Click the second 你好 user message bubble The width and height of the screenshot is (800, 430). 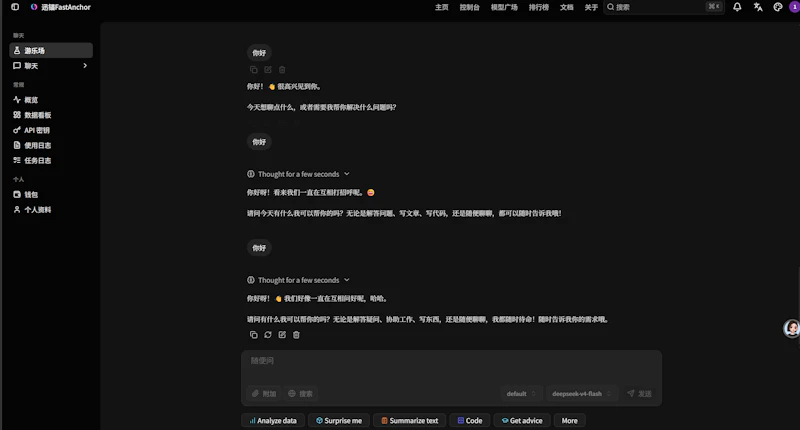(x=259, y=142)
